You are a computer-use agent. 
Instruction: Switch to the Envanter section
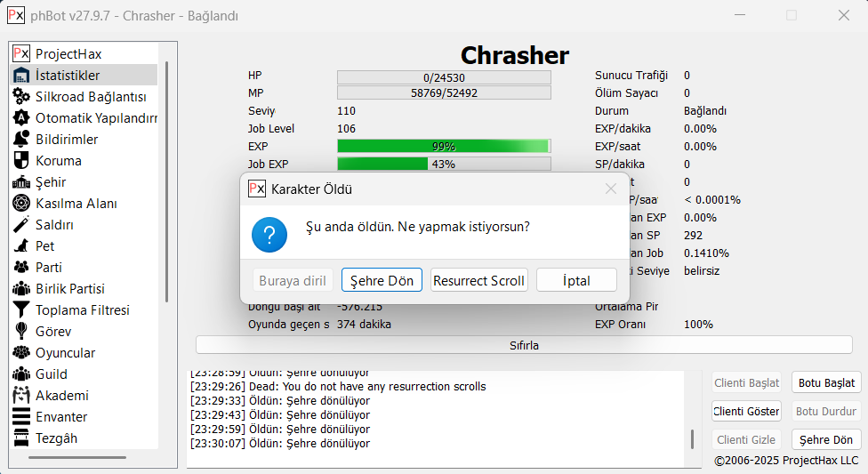tap(60, 417)
